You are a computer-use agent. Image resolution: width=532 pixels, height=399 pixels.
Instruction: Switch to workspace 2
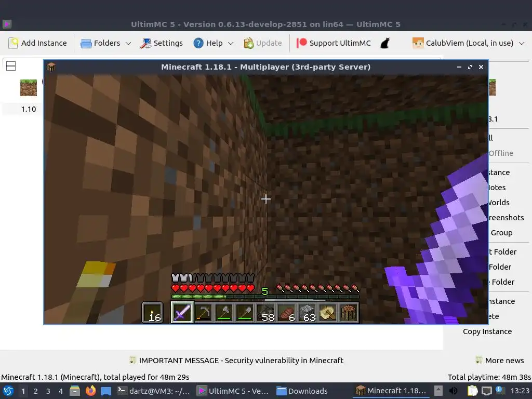[x=36, y=391]
